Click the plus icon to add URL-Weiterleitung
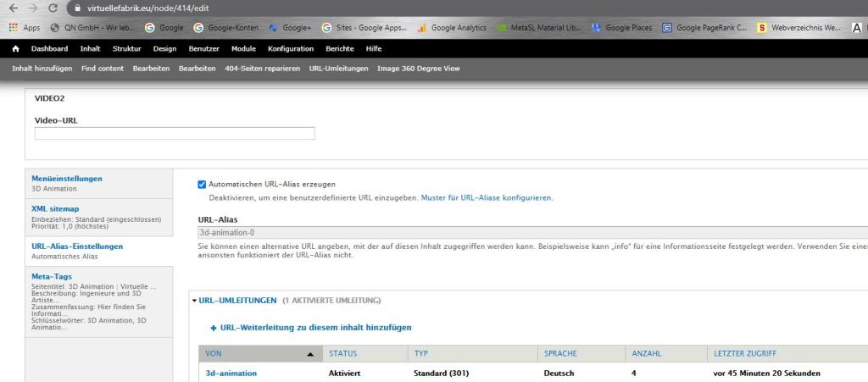This screenshot has height=382, width=868. click(213, 328)
